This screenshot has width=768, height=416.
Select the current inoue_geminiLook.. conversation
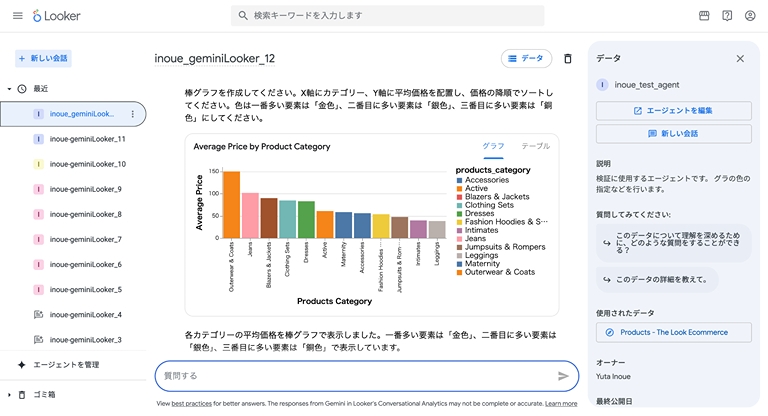73,114
